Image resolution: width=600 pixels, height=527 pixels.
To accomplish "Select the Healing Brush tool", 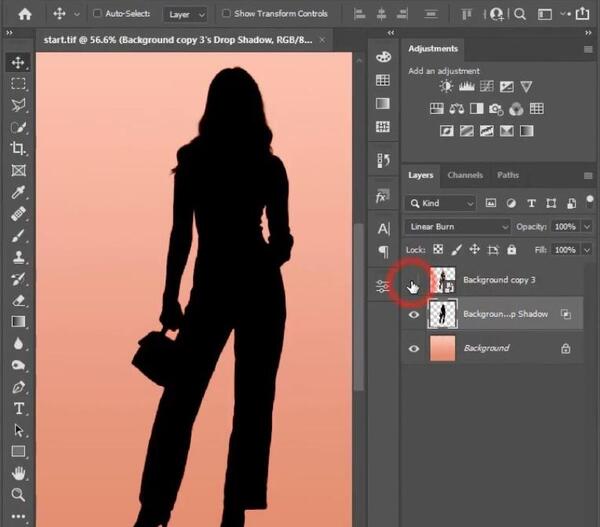I will tap(18, 214).
